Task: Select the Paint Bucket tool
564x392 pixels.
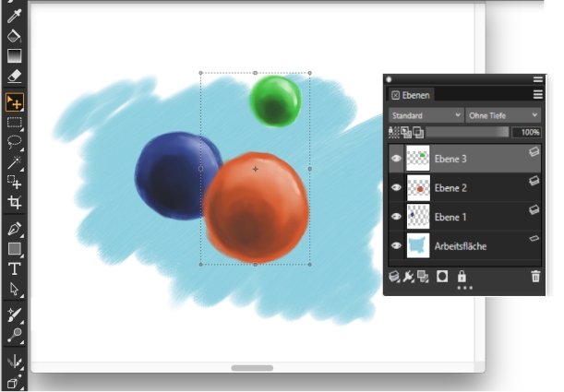Action: [14, 36]
